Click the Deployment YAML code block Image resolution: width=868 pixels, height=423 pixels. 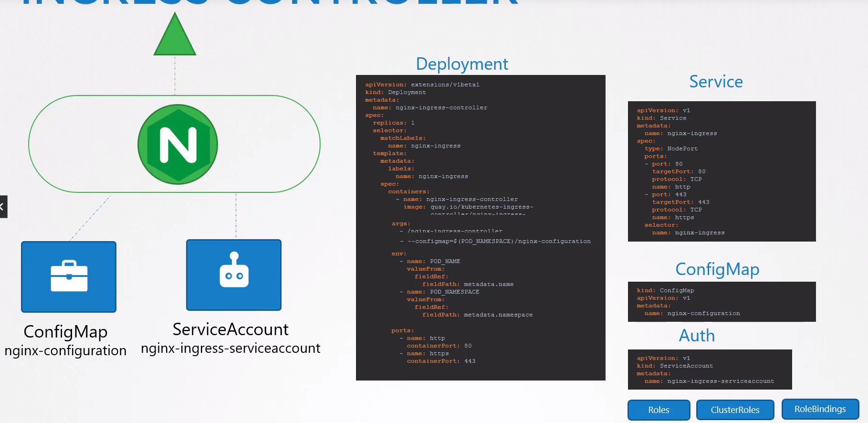point(481,227)
